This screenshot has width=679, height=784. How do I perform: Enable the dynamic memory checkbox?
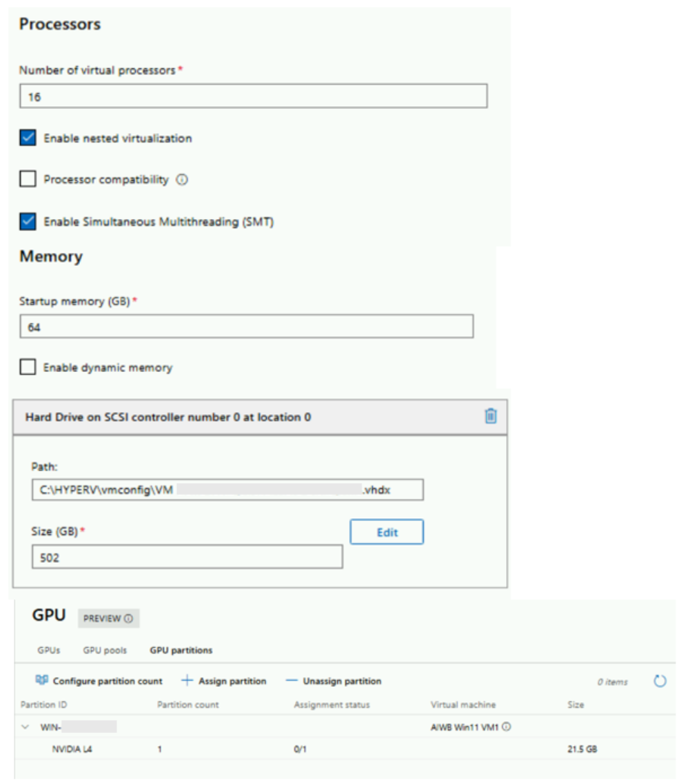[28, 368]
